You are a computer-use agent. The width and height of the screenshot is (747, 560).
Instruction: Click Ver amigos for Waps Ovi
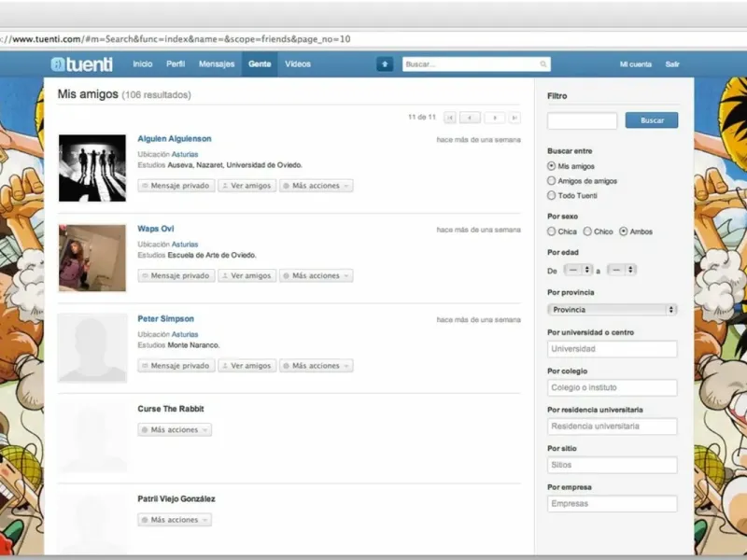247,275
